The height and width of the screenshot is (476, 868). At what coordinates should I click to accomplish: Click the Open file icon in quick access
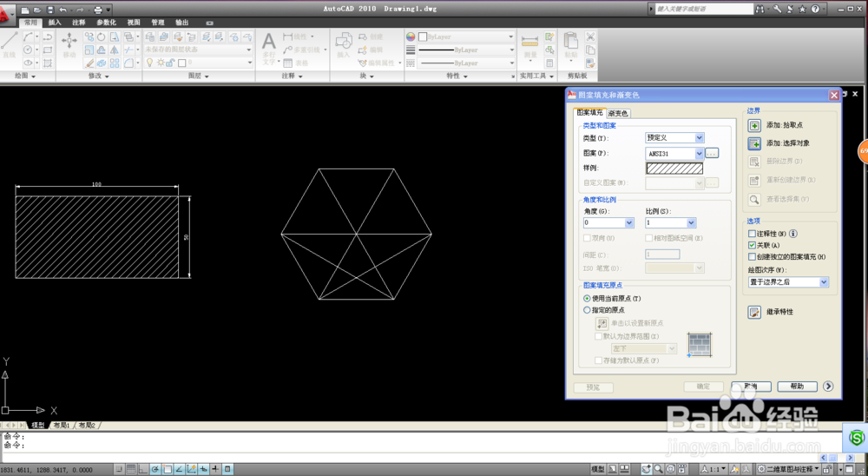point(37,10)
